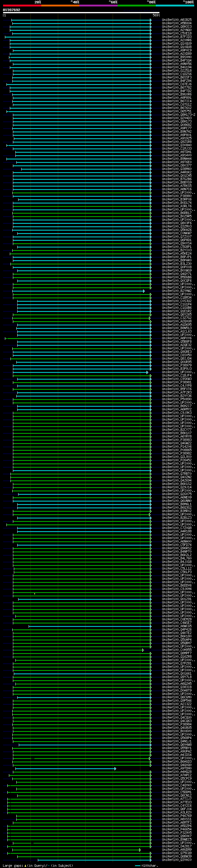Image resolution: width=197 pixels, height=868 pixels.
Task: Select label UniRef100_B9SVH0
Action: 177,57
